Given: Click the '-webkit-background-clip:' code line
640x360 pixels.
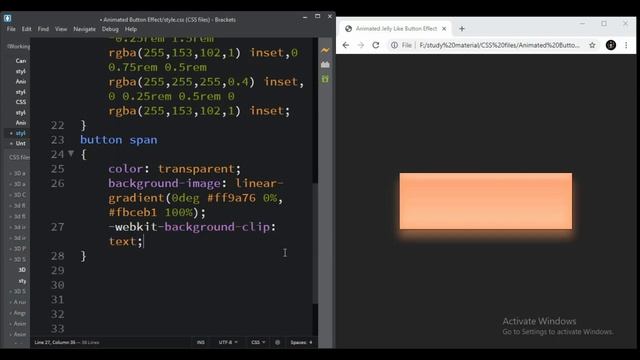Looking at the screenshot, I should [192, 227].
